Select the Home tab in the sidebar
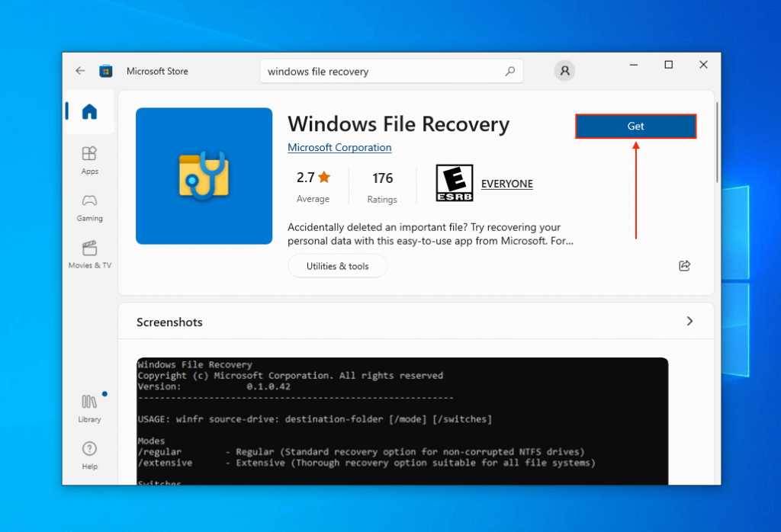 tap(89, 111)
